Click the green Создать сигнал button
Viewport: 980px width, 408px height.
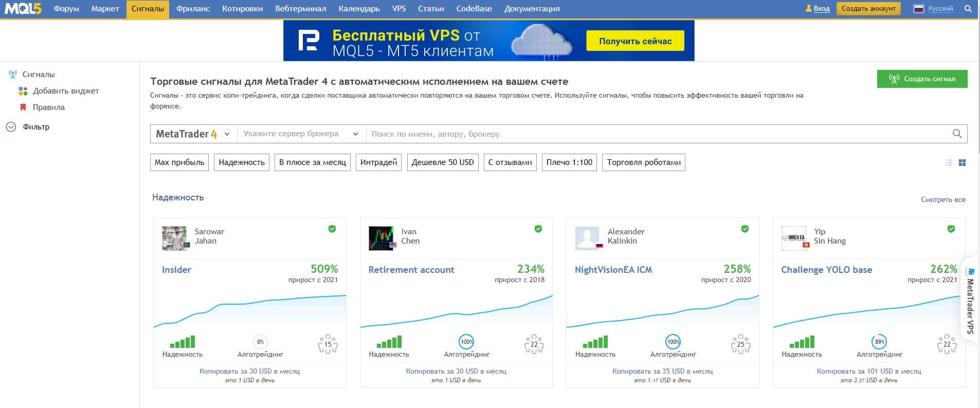point(922,79)
